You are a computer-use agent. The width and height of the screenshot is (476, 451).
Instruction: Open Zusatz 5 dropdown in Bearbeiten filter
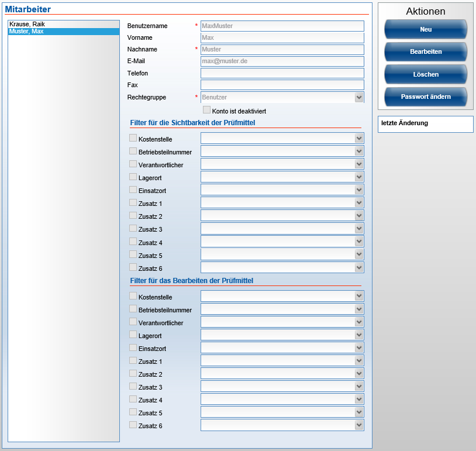coord(282,412)
